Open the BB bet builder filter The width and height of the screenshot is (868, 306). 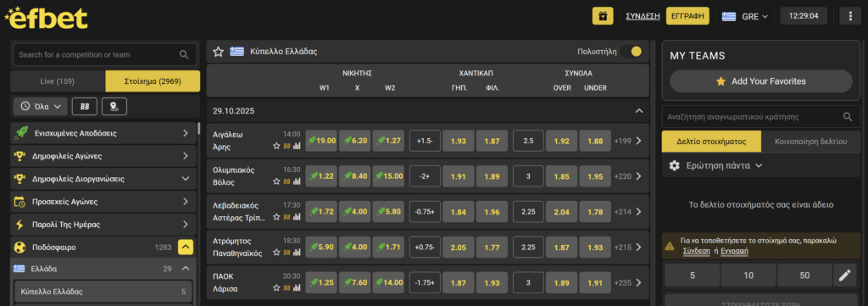pyautogui.click(x=85, y=106)
